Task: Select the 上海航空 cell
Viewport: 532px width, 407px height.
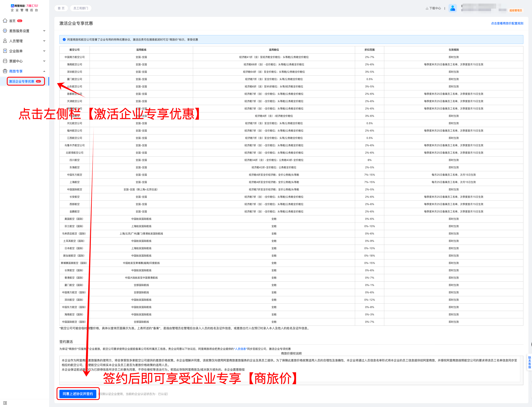Action: [x=75, y=182]
